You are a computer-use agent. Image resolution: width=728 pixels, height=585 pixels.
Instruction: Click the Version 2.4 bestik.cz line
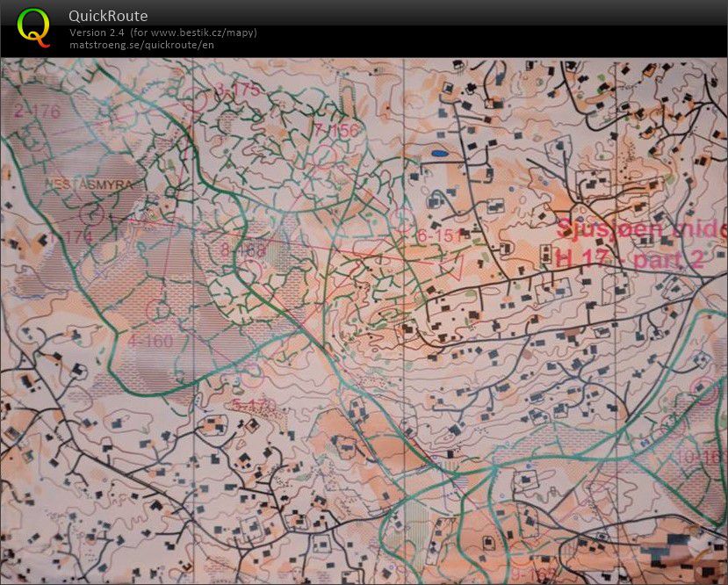(x=163, y=33)
